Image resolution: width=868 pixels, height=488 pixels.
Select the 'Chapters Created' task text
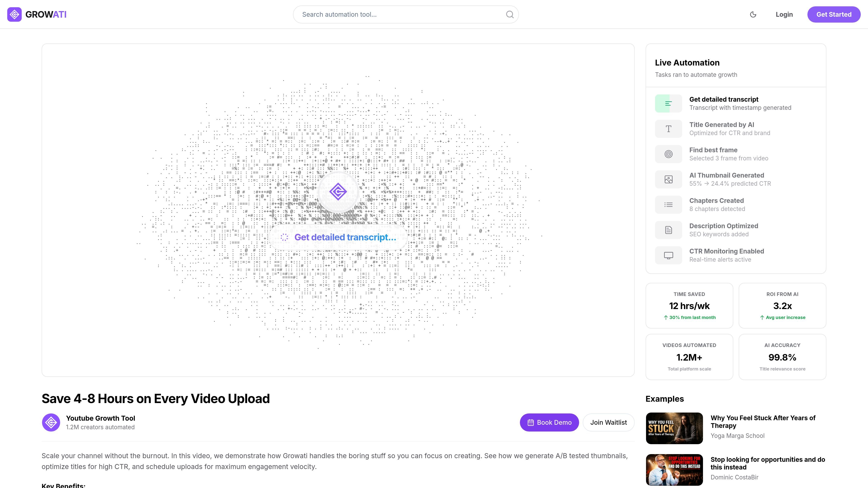[x=716, y=200]
